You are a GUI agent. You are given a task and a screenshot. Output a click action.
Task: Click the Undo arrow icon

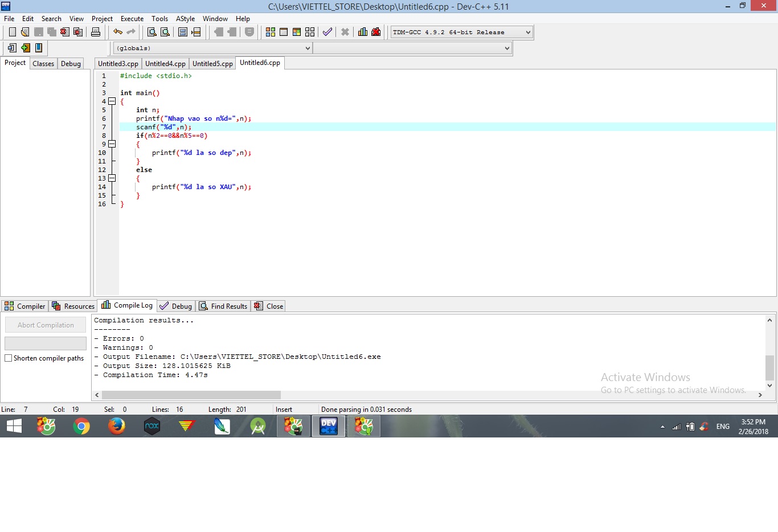tap(117, 32)
